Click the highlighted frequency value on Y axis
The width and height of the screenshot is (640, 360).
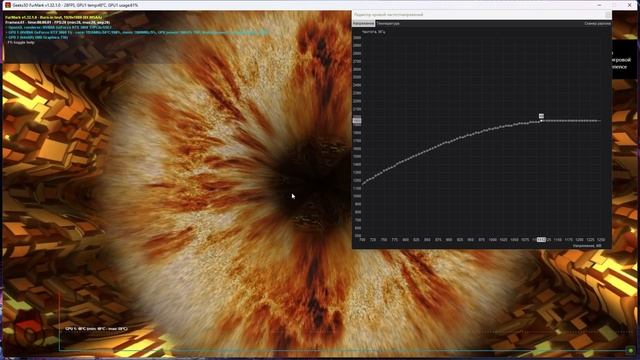[357, 120]
